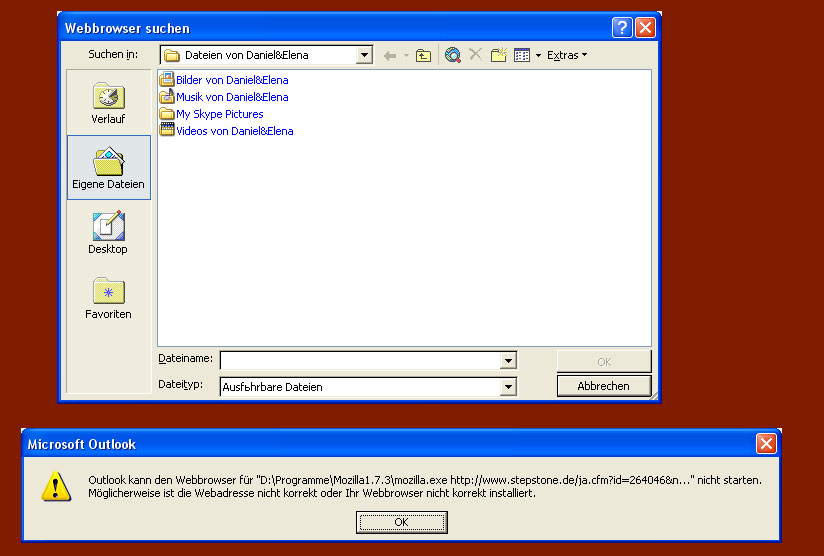Click the Dateityp Ausführbare Dateien field

pos(360,387)
